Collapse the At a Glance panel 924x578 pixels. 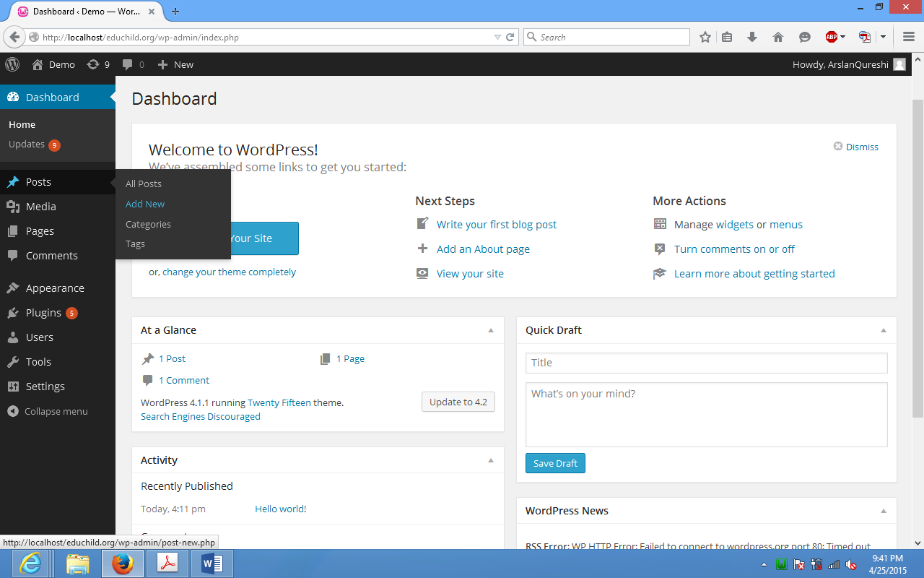pos(491,330)
